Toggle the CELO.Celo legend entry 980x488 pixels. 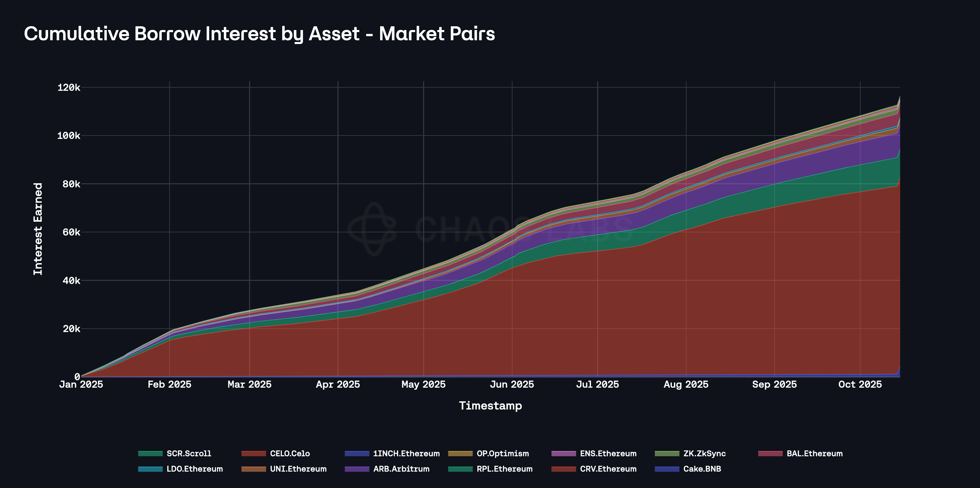tap(289, 454)
